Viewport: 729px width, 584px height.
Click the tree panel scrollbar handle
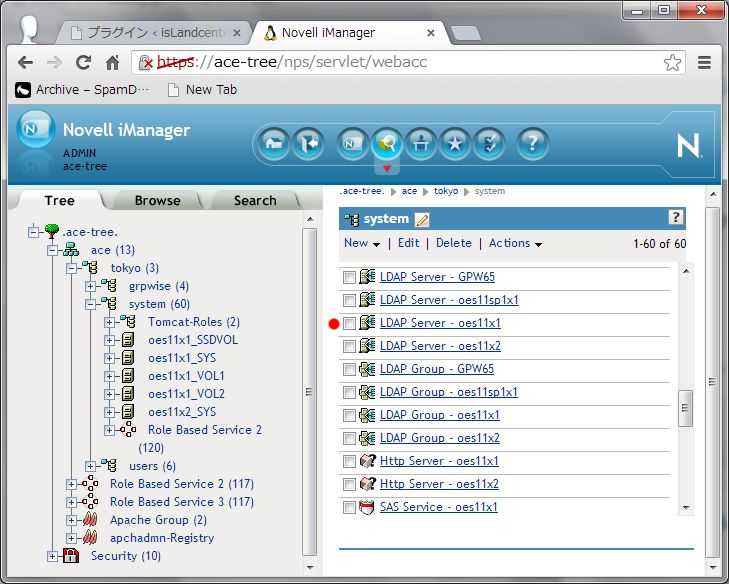pyautogui.click(x=309, y=392)
